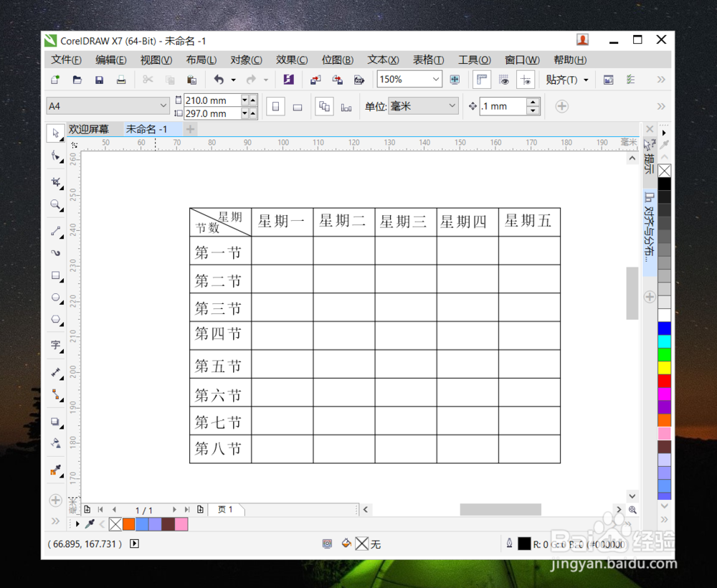The image size is (717, 588).
Task: Open the Options dialog icon
Action: [x=630, y=80]
